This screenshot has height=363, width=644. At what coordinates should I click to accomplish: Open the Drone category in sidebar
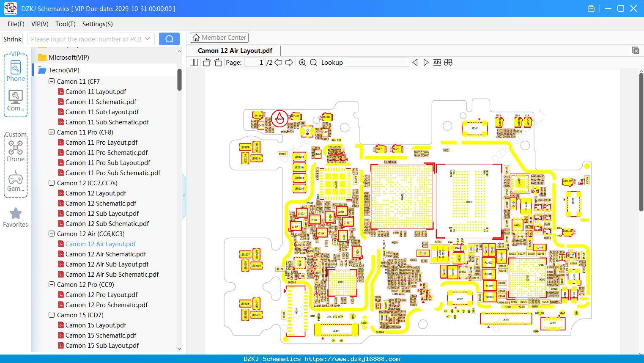pos(16,151)
